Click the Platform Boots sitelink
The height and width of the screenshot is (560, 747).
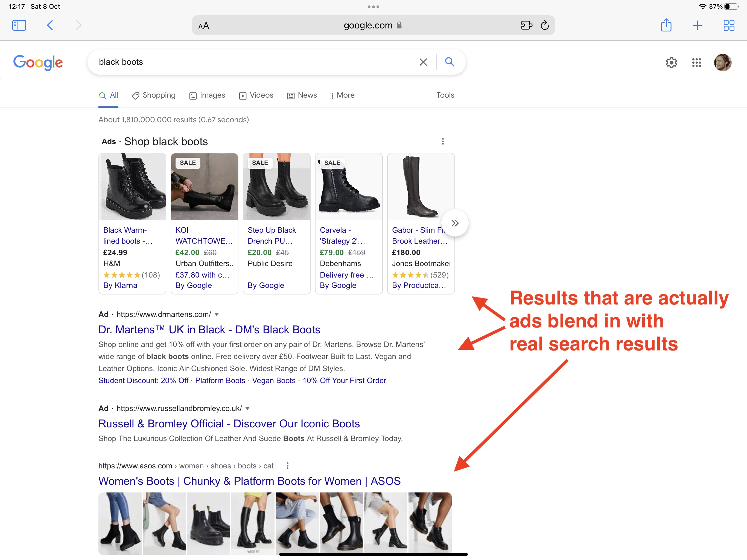[x=220, y=381]
